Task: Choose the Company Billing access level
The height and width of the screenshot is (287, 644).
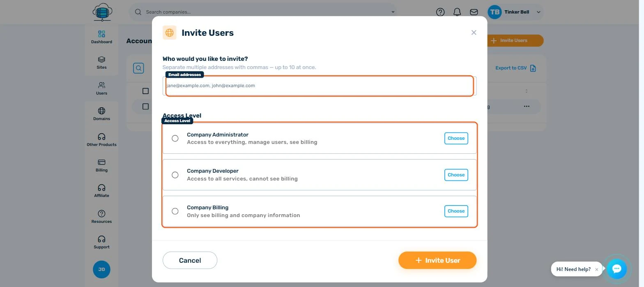Action: (x=456, y=211)
